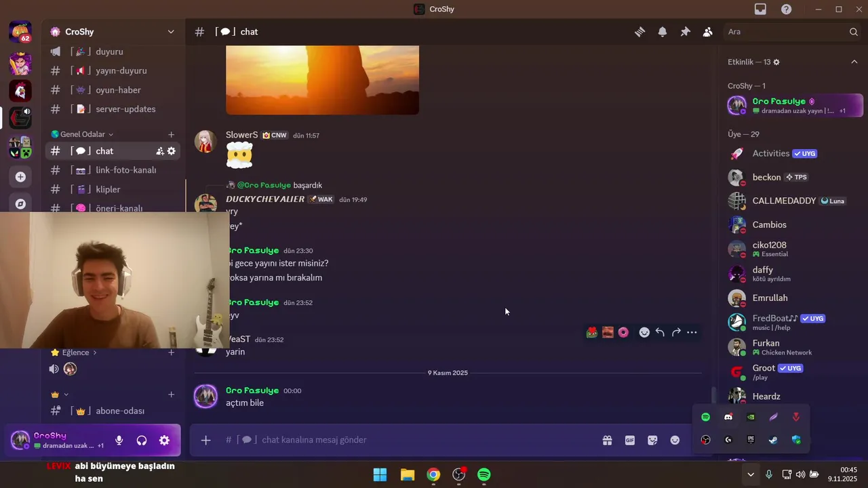Open the Inbox icon in title bar
The image size is (868, 488).
click(x=760, y=9)
